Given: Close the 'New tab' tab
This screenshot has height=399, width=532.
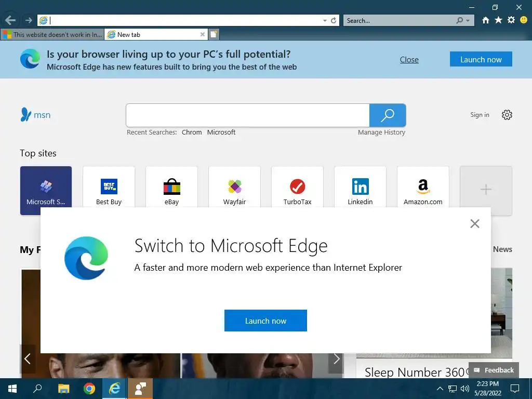Looking at the screenshot, I should [x=202, y=34].
